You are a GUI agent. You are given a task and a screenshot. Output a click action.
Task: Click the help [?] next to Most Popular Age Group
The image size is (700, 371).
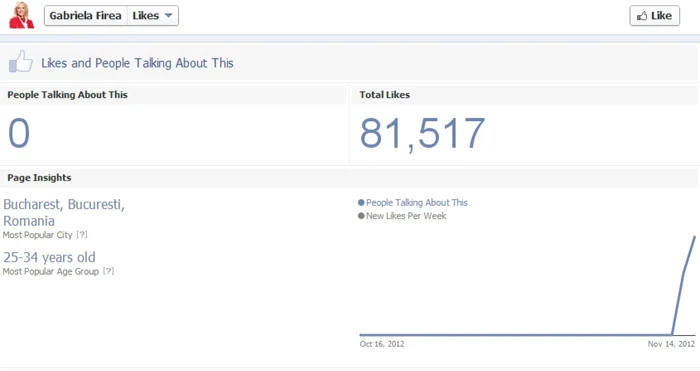(x=108, y=271)
